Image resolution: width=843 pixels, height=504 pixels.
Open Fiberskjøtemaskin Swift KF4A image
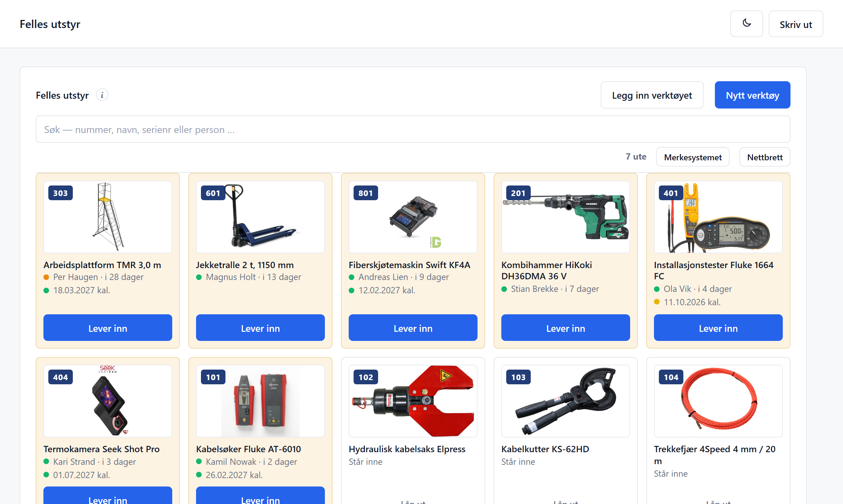[413, 217]
